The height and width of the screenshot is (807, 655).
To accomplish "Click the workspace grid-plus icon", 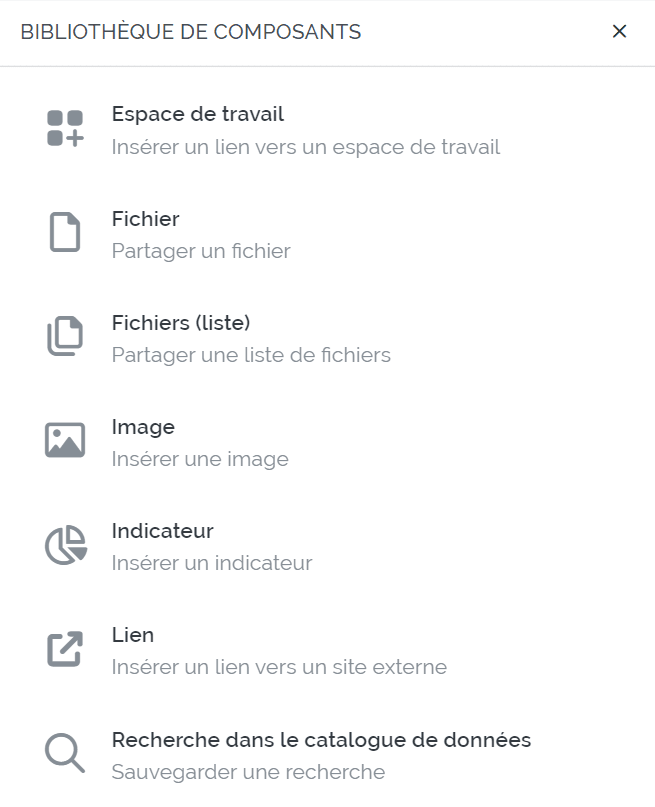I will pos(65,129).
